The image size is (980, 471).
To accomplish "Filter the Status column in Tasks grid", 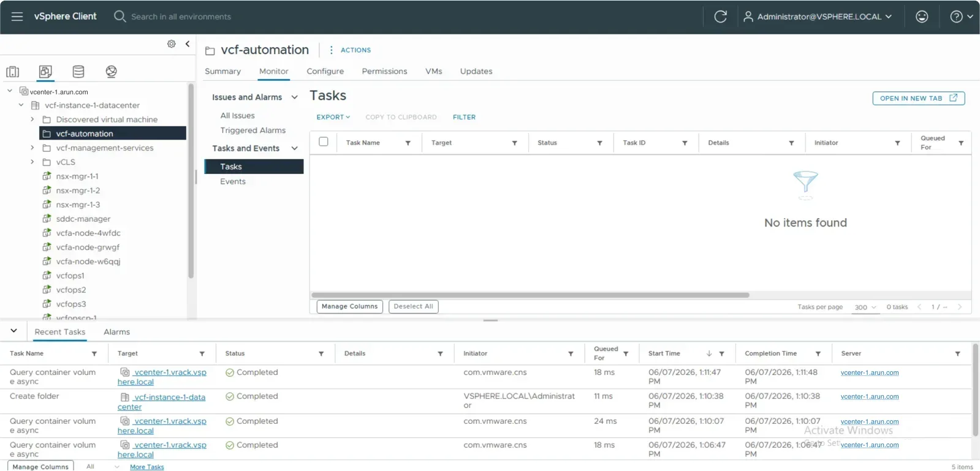I will pyautogui.click(x=599, y=143).
